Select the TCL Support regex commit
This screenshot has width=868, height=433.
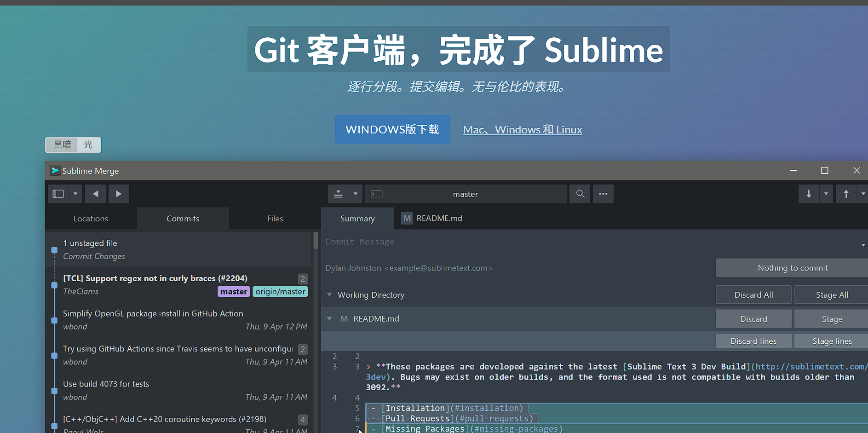tap(178, 285)
